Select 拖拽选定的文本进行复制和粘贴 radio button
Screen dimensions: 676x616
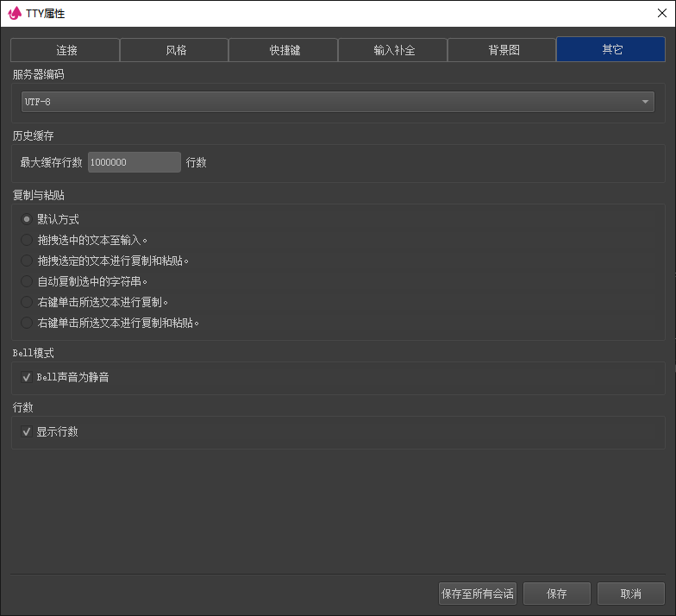(27, 261)
